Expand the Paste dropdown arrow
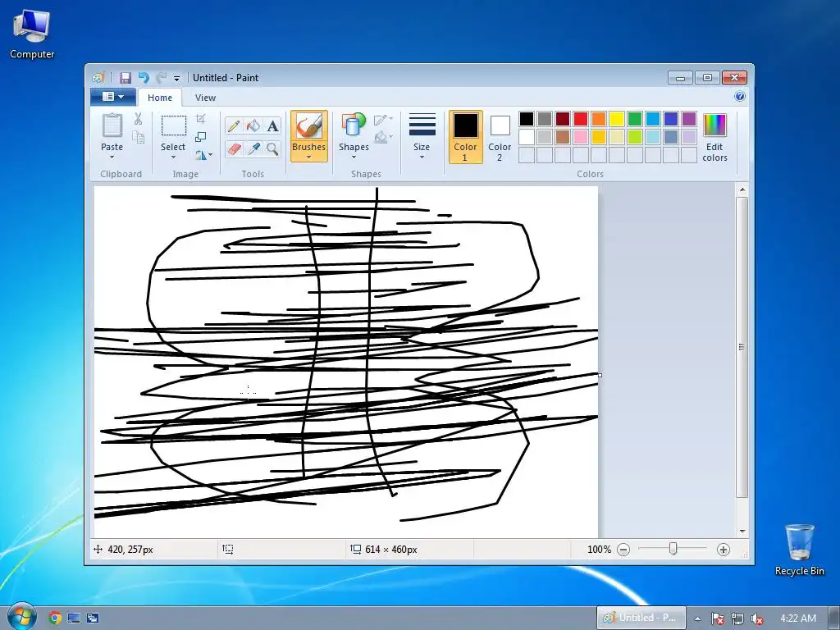840x630 pixels. (x=112, y=157)
